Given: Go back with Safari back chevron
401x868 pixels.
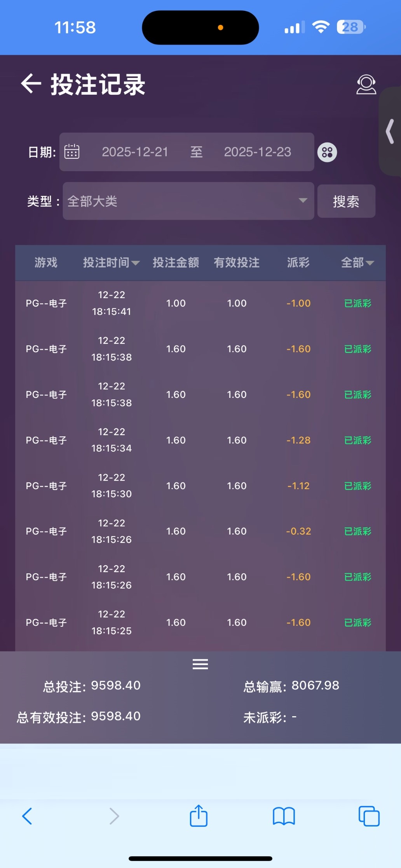Looking at the screenshot, I should [x=27, y=816].
